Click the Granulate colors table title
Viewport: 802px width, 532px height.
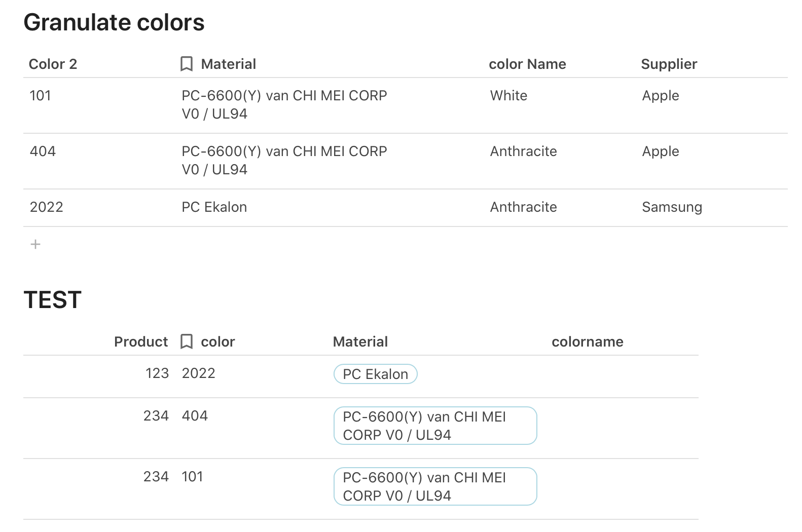tap(114, 23)
